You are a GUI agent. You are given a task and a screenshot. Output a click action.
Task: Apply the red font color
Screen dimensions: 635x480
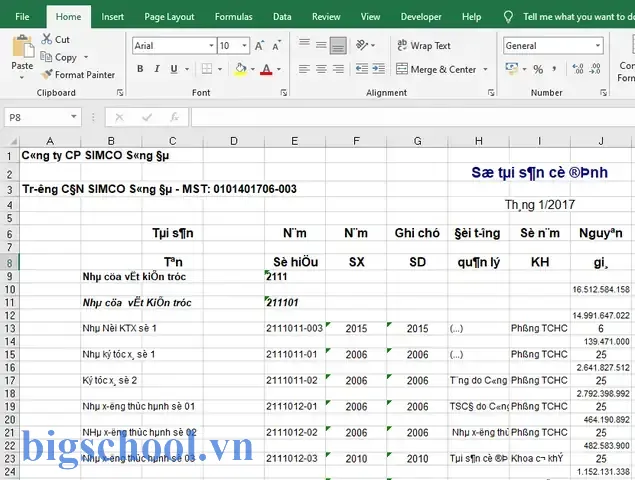[266, 69]
